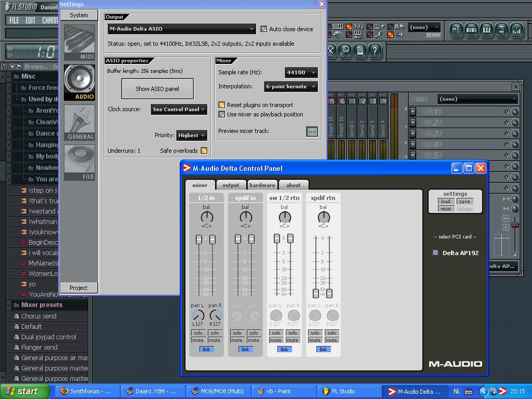
Task: Open the mixer window toolbar button
Action: 516,30
